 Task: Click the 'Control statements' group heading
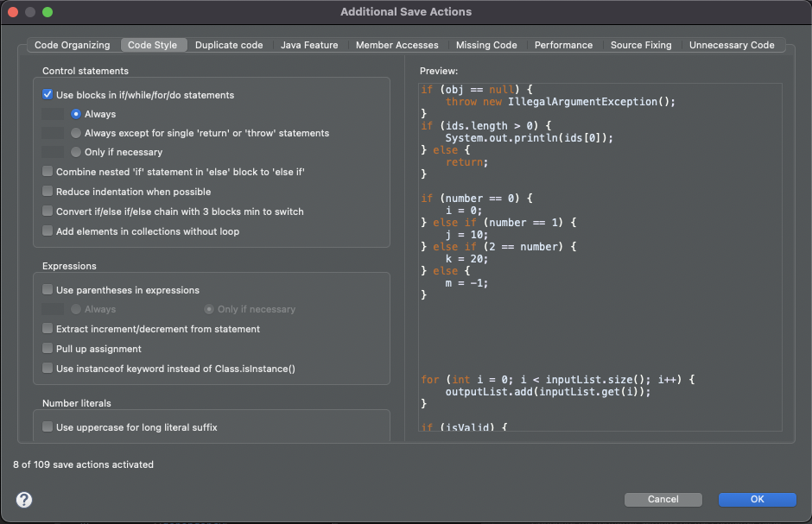pyautogui.click(x=86, y=71)
